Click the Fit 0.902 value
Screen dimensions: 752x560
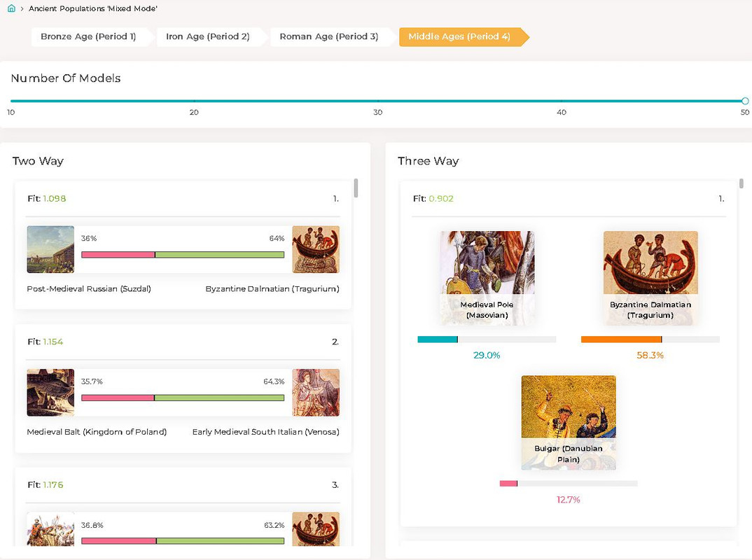coord(440,199)
